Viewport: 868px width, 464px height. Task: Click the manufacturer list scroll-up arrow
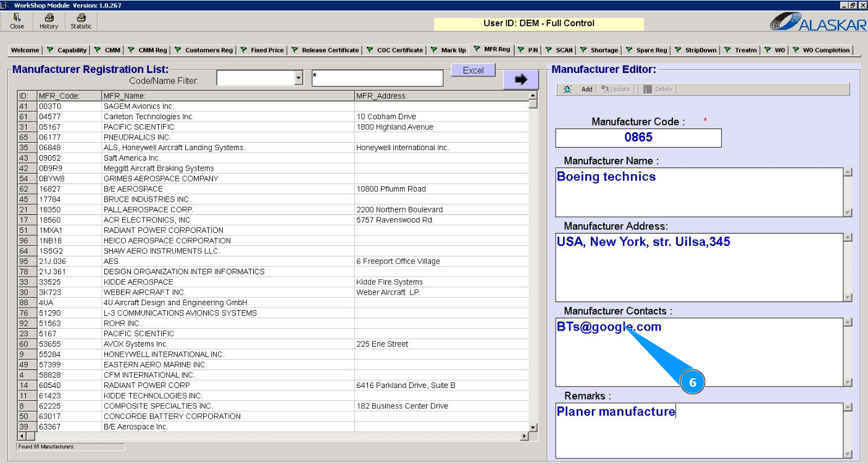[x=533, y=96]
